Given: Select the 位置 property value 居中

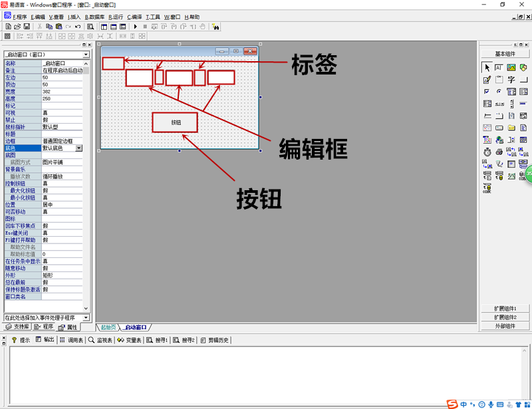Looking at the screenshot, I should pyautogui.click(x=62, y=205).
